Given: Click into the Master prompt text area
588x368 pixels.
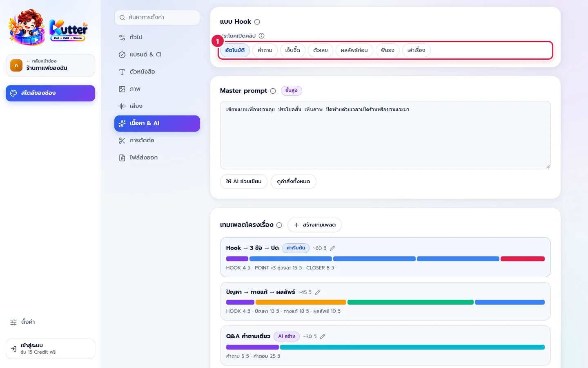Looking at the screenshot, I should 385,135.
